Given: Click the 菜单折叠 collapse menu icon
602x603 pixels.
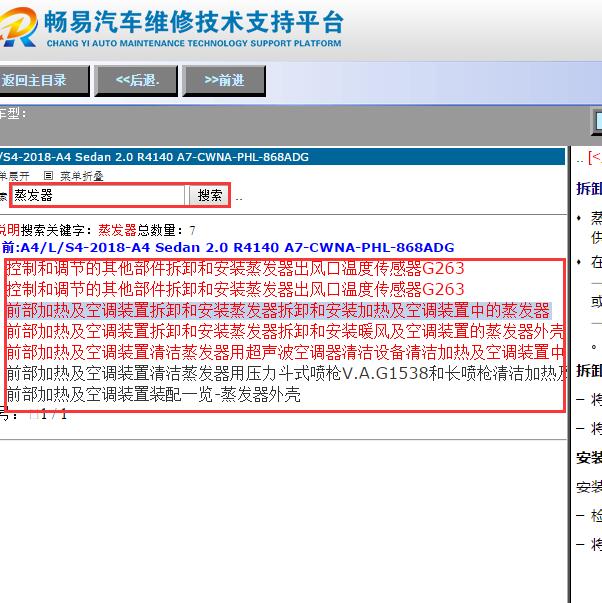Looking at the screenshot, I should coord(49,176).
